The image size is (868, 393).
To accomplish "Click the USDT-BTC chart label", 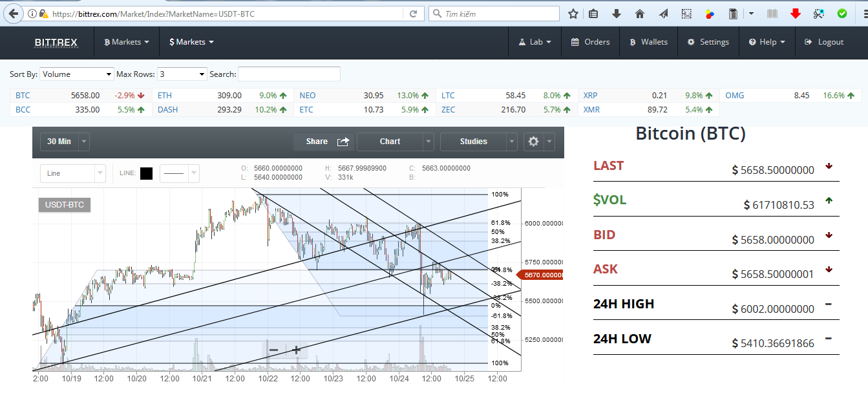I will pos(65,205).
